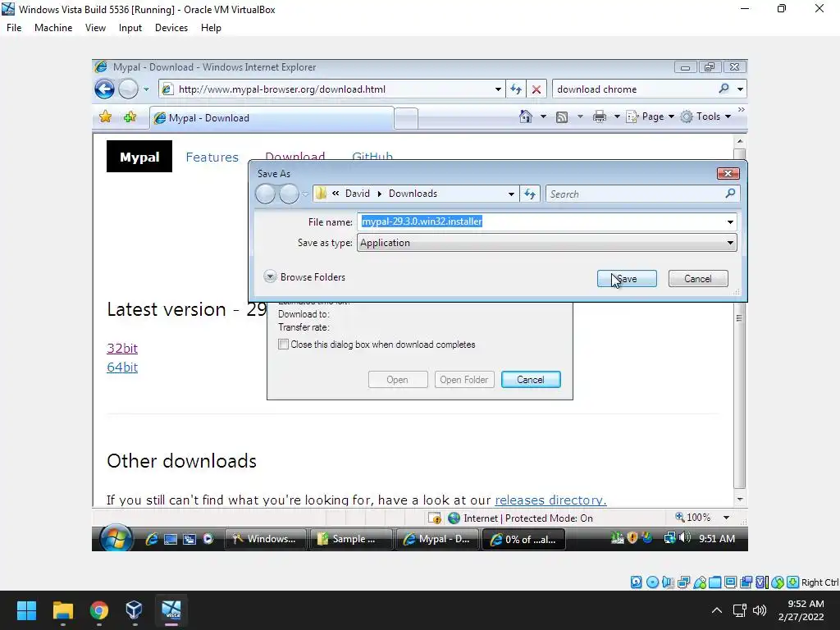Click the Refresh icon next to address bar
Image resolution: width=840 pixels, height=630 pixels.
(516, 89)
